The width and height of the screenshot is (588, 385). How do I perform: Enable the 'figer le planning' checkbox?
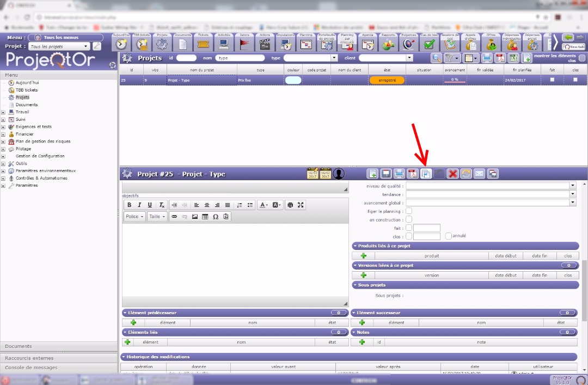(x=409, y=211)
